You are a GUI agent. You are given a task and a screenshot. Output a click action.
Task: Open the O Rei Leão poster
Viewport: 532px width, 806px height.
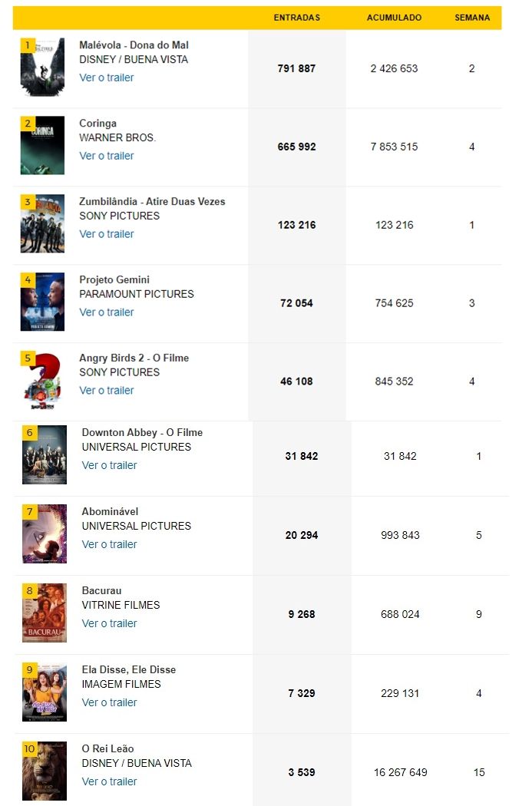45,771
